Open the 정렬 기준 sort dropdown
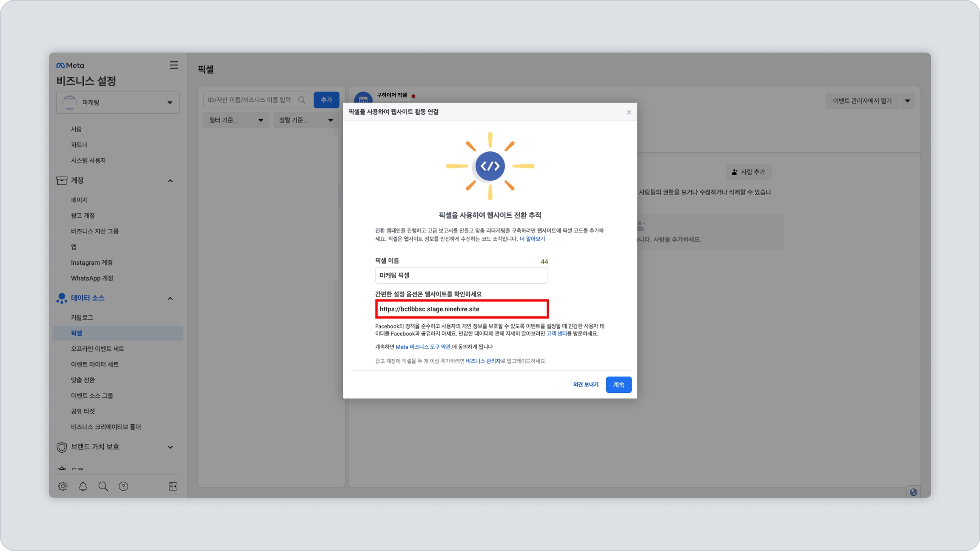Screen dimensions: 980x551 click(x=306, y=120)
